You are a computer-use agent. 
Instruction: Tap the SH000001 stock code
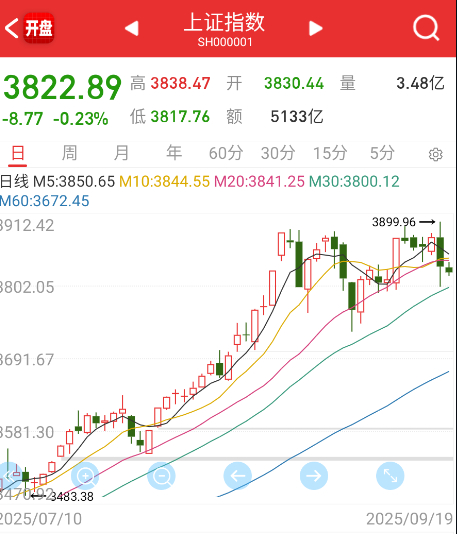click(x=225, y=42)
